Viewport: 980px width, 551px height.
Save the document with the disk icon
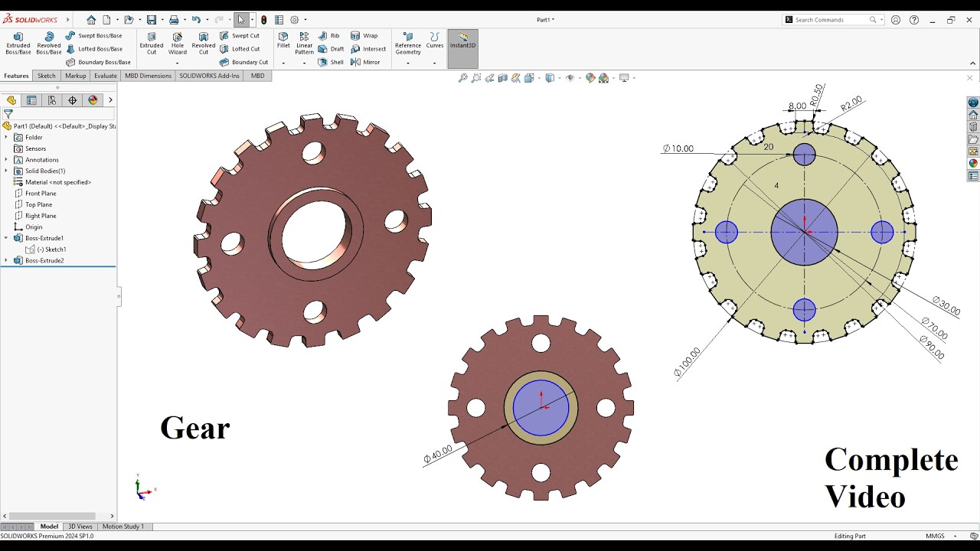pos(152,20)
